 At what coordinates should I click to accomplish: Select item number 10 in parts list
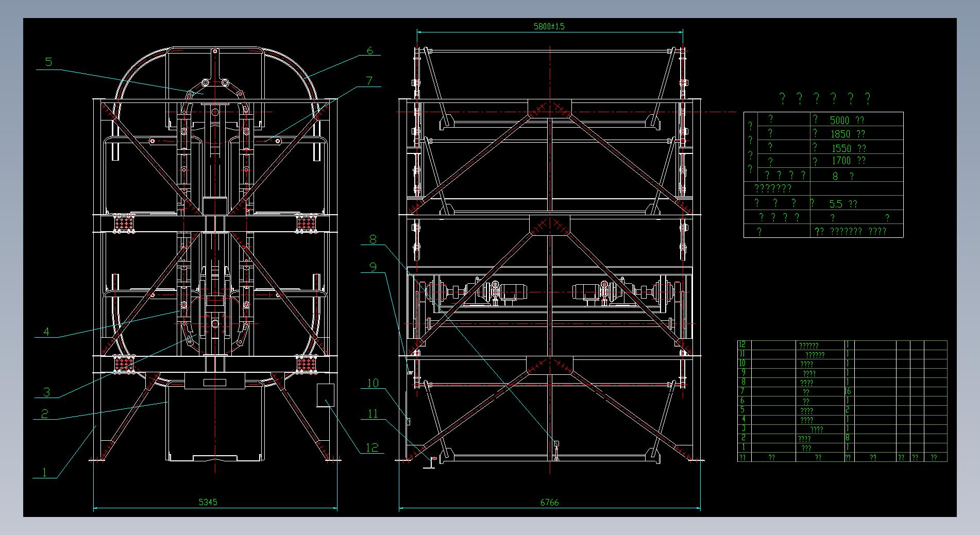(742, 363)
